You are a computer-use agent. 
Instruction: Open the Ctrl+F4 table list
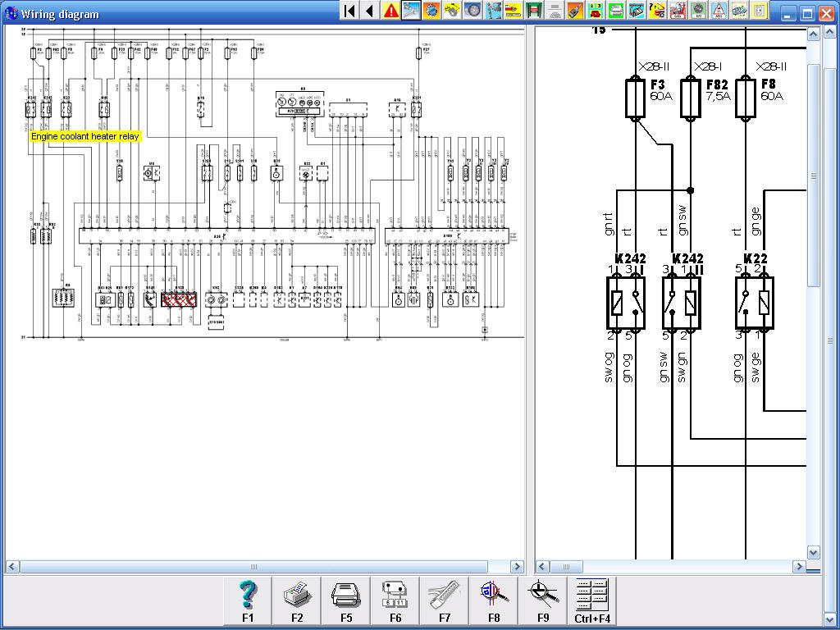pyautogui.click(x=592, y=601)
